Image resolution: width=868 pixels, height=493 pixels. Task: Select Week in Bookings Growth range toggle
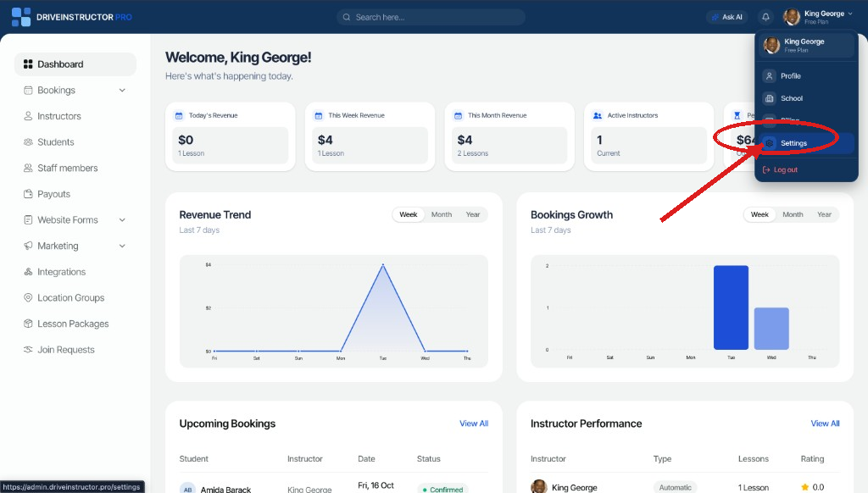[759, 214]
